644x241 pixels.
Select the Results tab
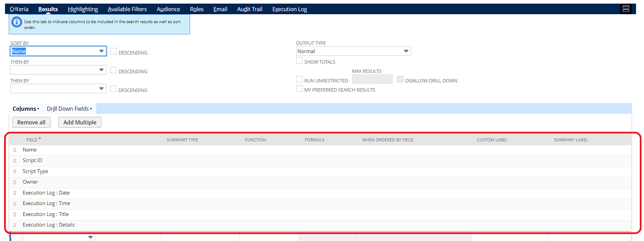[48, 9]
